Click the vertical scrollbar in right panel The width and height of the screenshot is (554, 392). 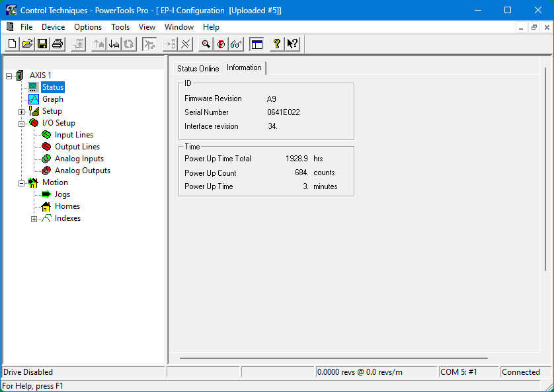pyautogui.click(x=545, y=169)
